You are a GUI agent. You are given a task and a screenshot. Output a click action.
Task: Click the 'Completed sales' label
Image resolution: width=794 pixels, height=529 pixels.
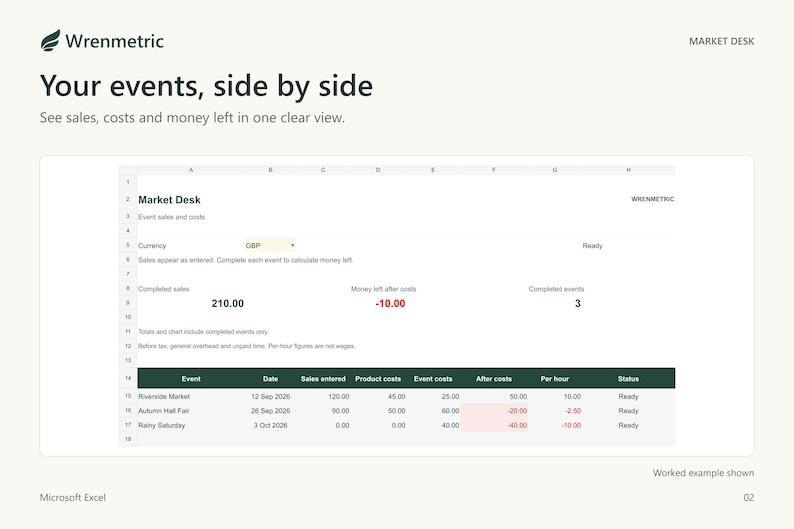point(164,289)
